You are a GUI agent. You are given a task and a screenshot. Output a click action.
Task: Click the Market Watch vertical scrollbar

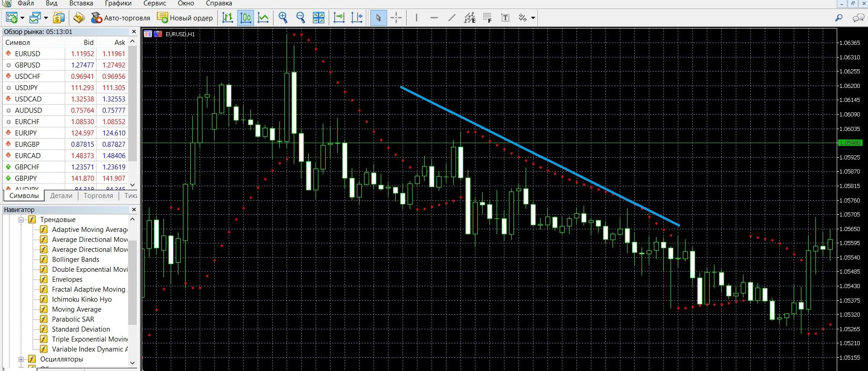tap(133, 103)
